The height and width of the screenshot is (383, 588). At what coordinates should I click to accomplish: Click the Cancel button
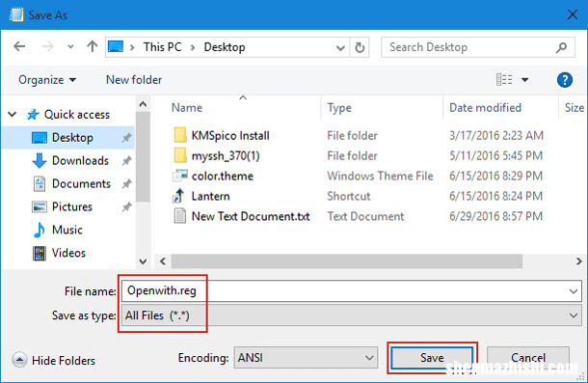pos(528,358)
